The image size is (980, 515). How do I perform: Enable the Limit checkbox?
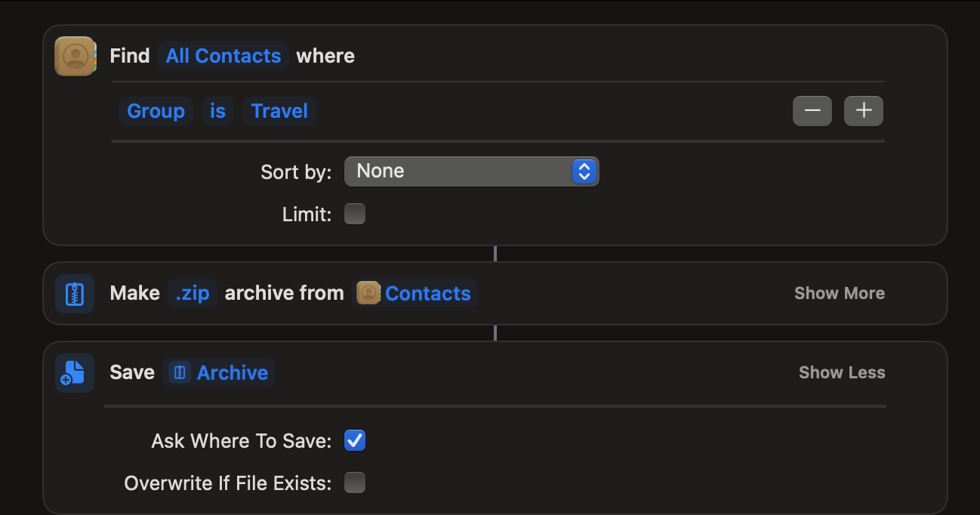click(355, 214)
